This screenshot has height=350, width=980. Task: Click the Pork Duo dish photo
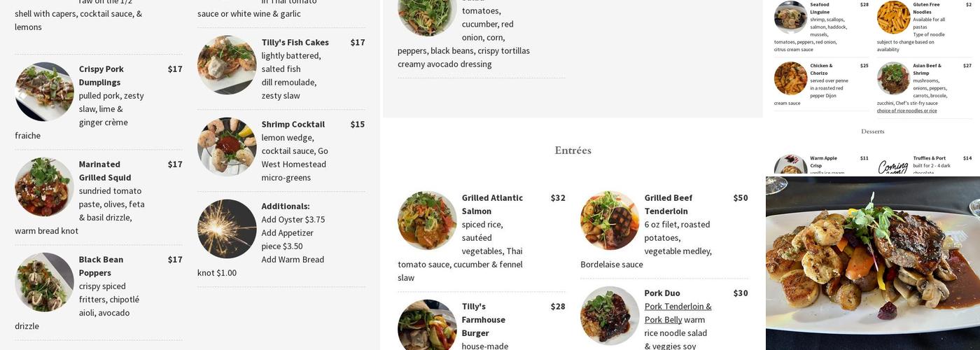coord(610,316)
